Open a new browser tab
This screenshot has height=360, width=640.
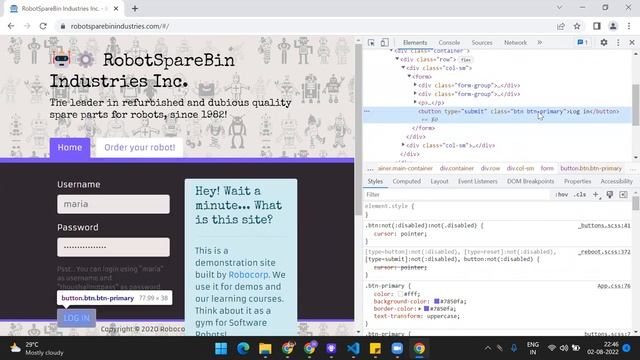point(135,8)
